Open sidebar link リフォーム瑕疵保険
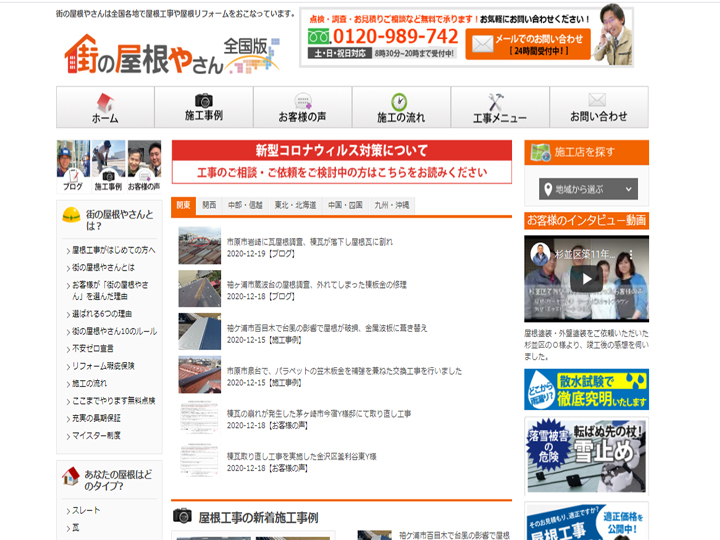Viewport: 720px width, 540px height. [x=103, y=366]
